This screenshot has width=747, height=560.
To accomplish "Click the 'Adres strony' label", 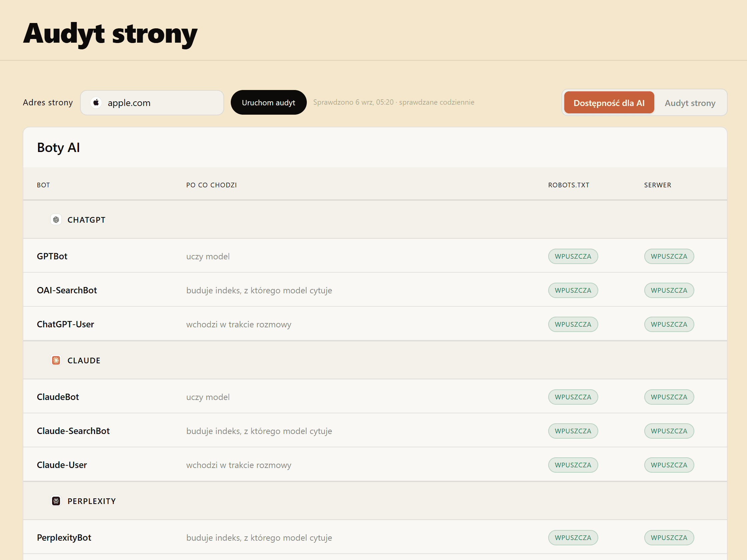I will (48, 102).
